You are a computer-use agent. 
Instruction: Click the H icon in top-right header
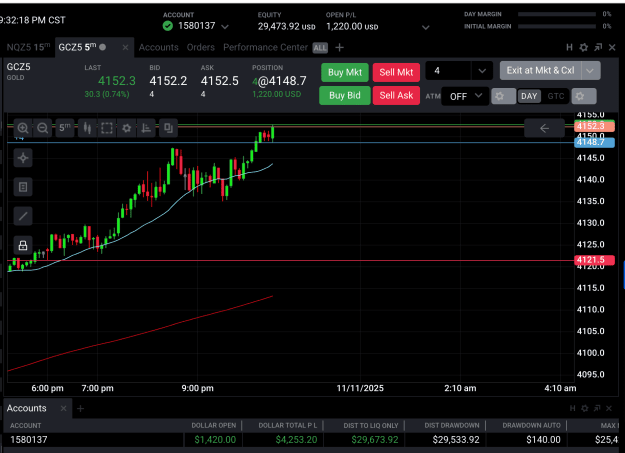tap(569, 47)
